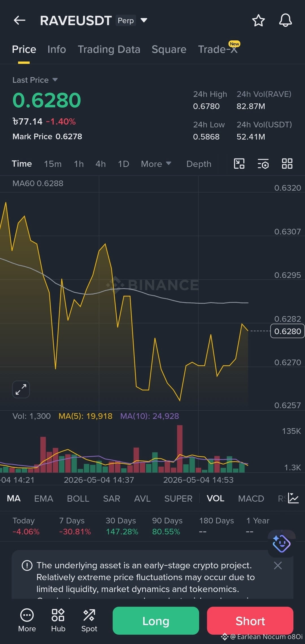Viewport: 305px width, 644px height.
Task: Dismiss the risk warning notice
Action: [x=278, y=565]
